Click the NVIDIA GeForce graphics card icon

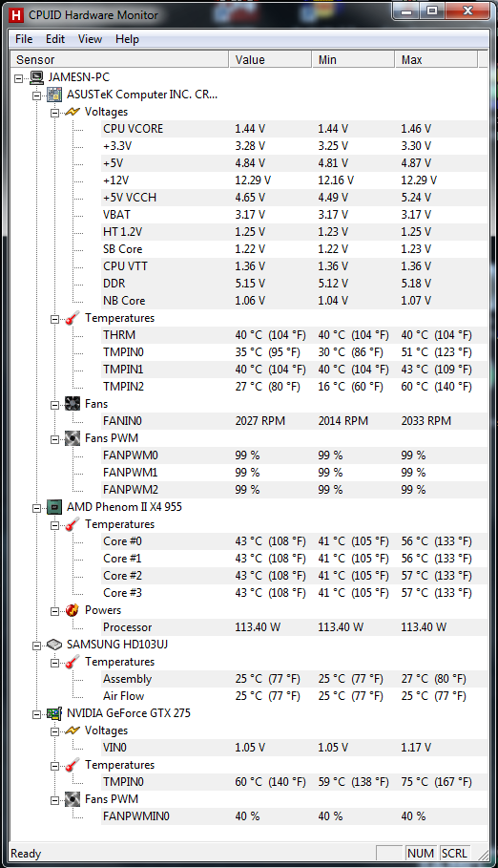[54, 713]
